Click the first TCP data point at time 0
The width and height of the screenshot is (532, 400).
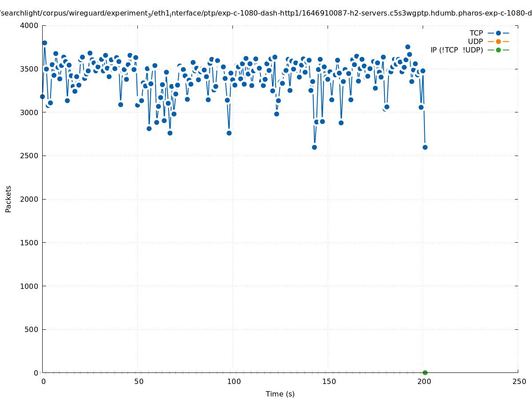(x=43, y=96)
